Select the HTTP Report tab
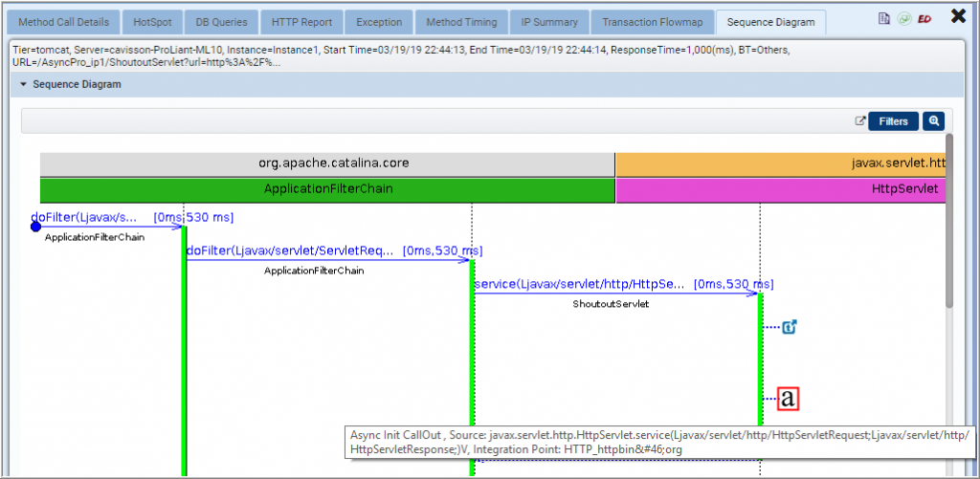 pyautogui.click(x=301, y=22)
